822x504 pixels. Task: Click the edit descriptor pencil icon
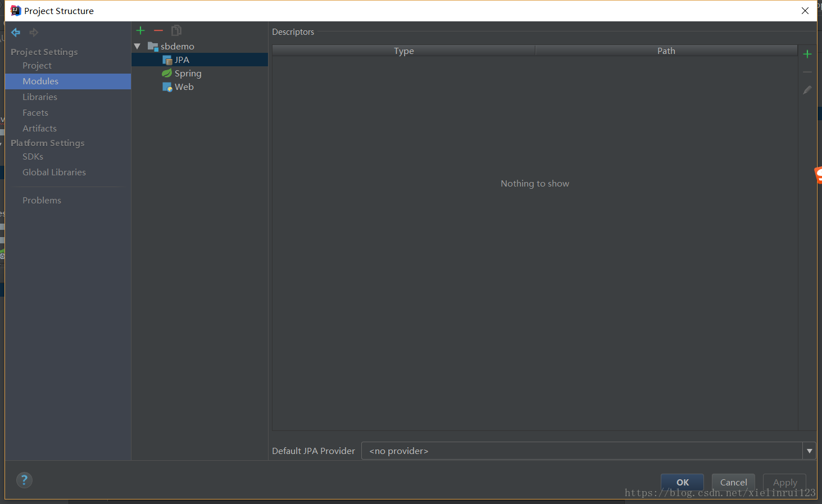[807, 90]
